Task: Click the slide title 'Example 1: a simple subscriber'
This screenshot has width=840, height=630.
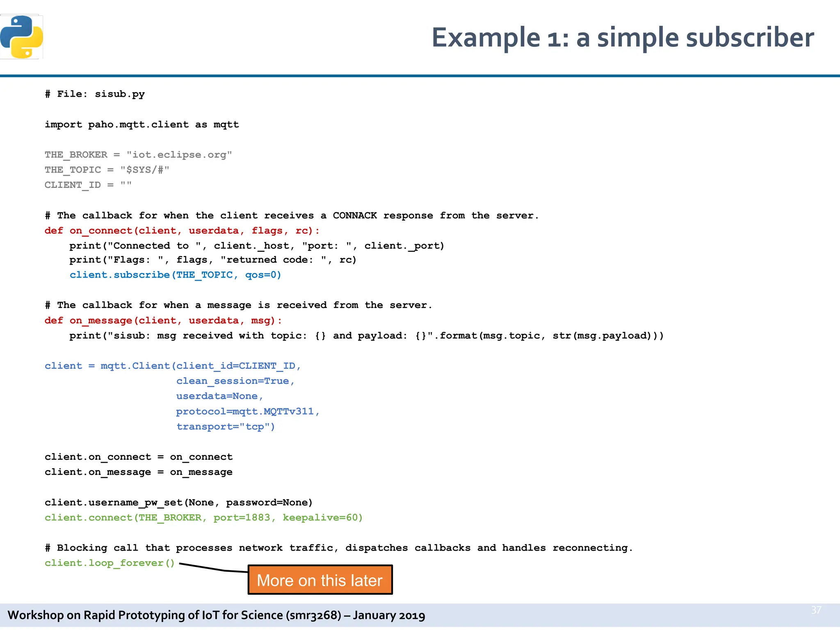Action: point(622,38)
